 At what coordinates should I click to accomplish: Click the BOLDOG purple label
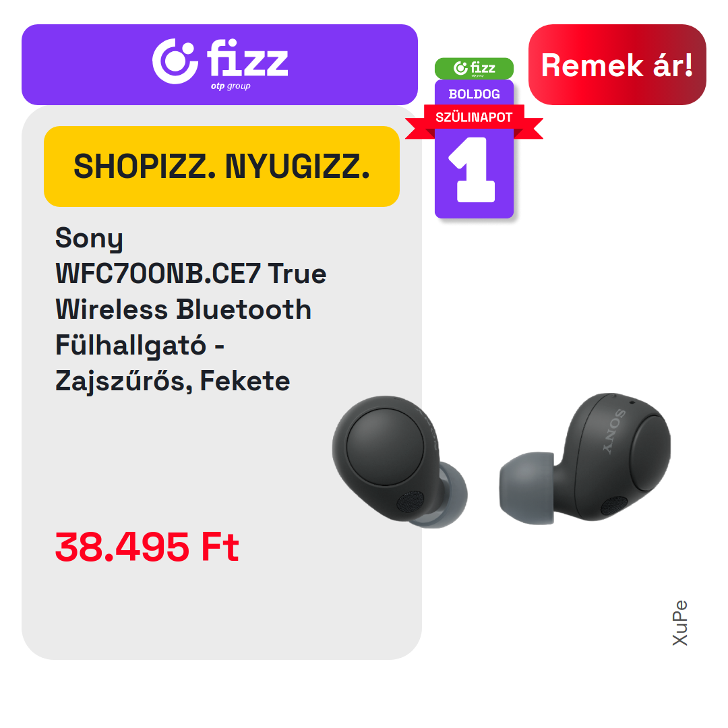point(474,94)
